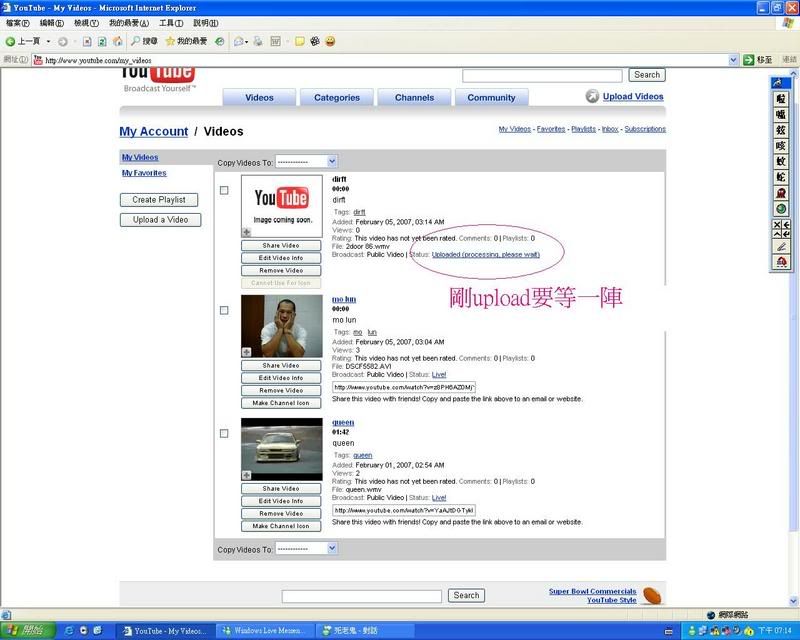Screen dimensions: 800x640
Task: Click the smiley face toolbar icon
Action: point(330,41)
